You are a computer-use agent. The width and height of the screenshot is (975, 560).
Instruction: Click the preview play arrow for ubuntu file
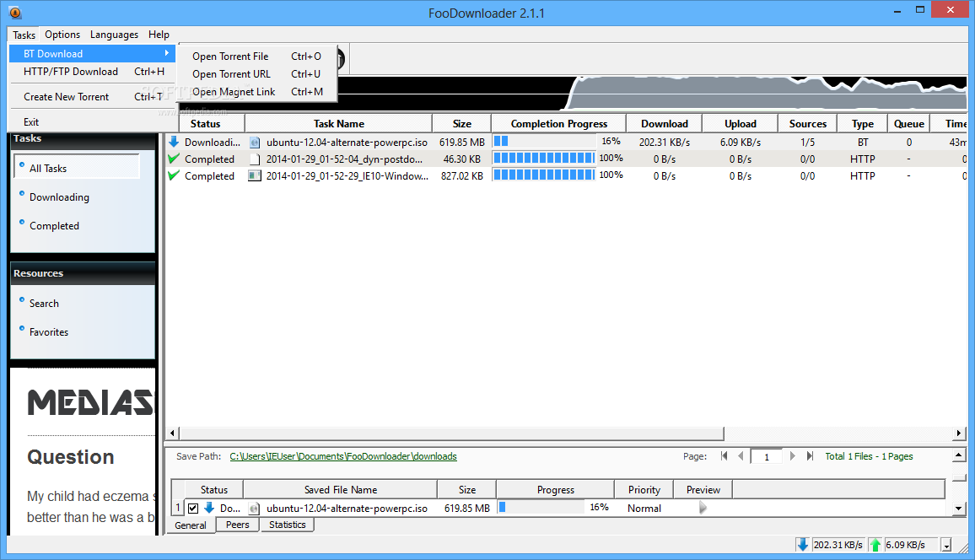(x=703, y=508)
